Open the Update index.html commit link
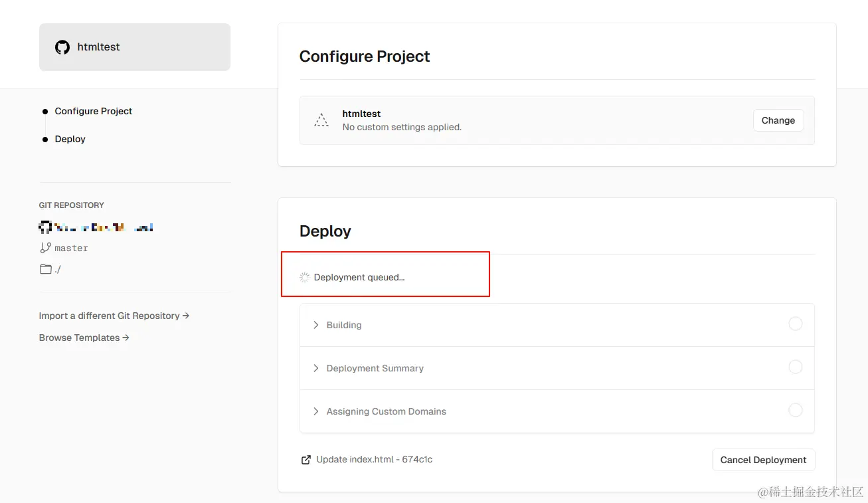Screen dimensions: 868x503 [x=375, y=459]
